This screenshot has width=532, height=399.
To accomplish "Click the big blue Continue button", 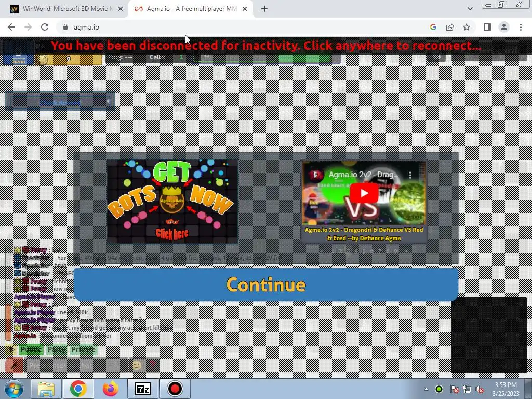I will pyautogui.click(x=265, y=284).
